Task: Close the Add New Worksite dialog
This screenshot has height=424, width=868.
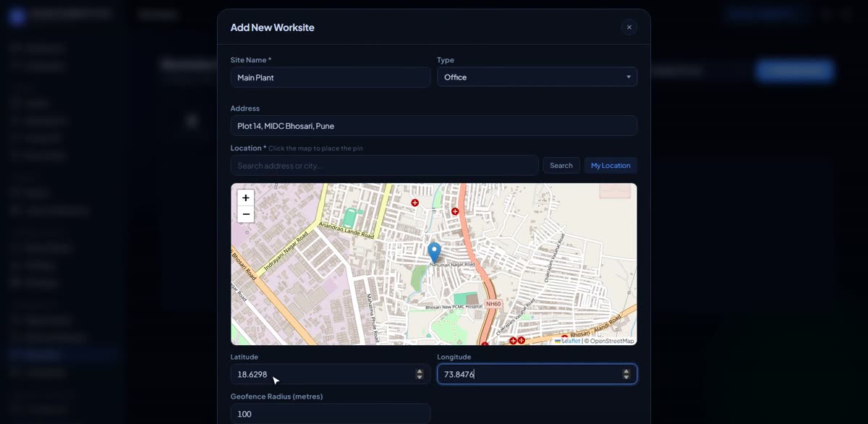Action: pos(629,27)
